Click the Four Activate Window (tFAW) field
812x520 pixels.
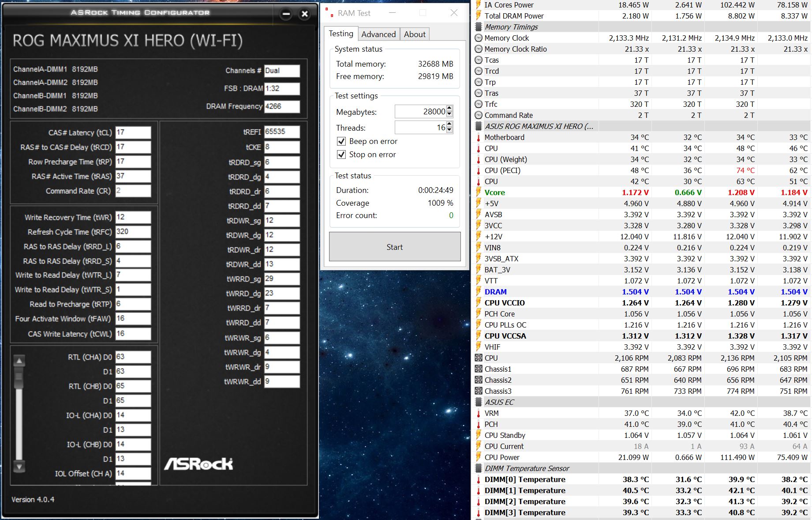133,319
